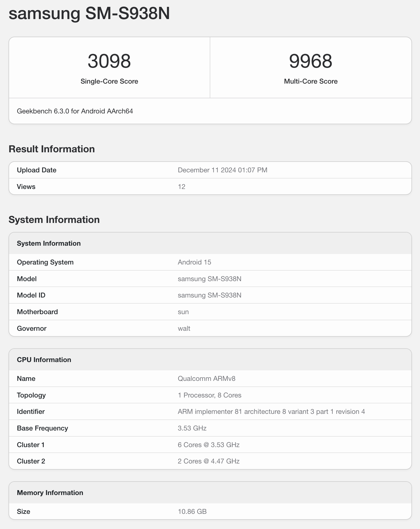Click the Motherboard value sun
Image resolution: width=420 pixels, height=529 pixels.
(x=183, y=312)
